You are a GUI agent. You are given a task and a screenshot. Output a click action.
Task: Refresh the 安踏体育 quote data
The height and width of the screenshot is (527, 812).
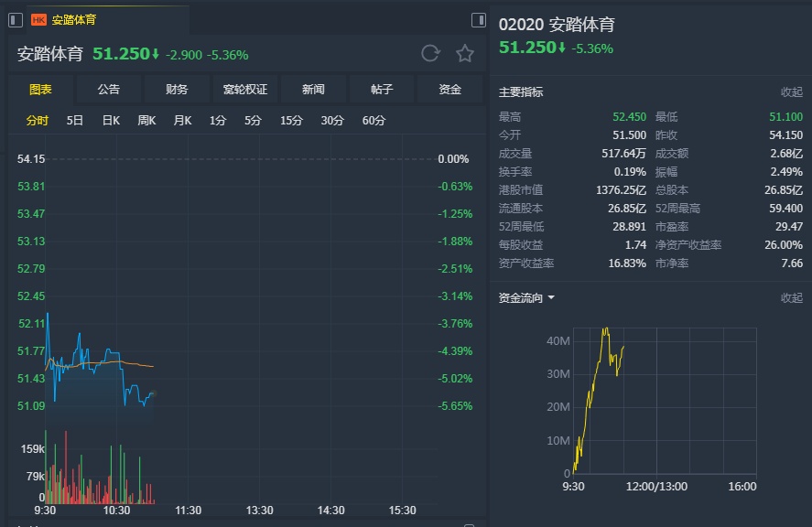(x=430, y=54)
